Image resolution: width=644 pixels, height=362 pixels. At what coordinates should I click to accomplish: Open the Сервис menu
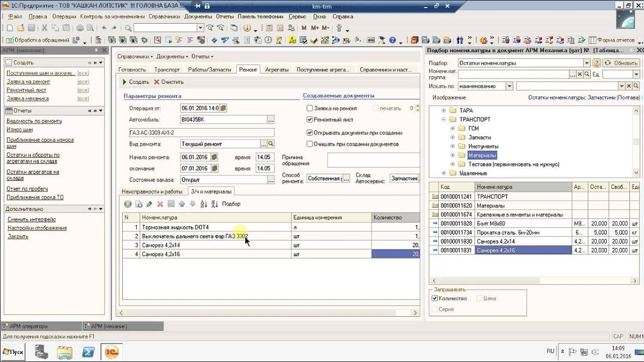pyautogui.click(x=298, y=16)
